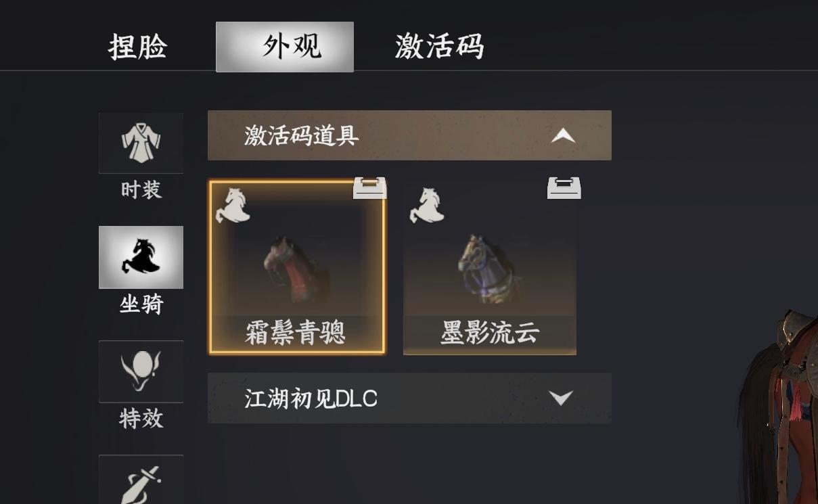The height and width of the screenshot is (504, 818).
Task: Click the storage box icon on 霜鬃青骢
Action: [370, 187]
